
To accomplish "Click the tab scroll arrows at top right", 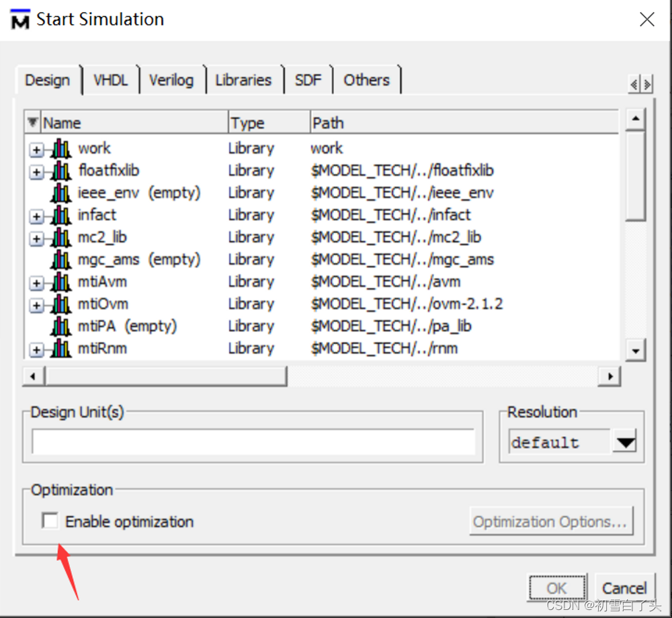I will click(x=639, y=83).
